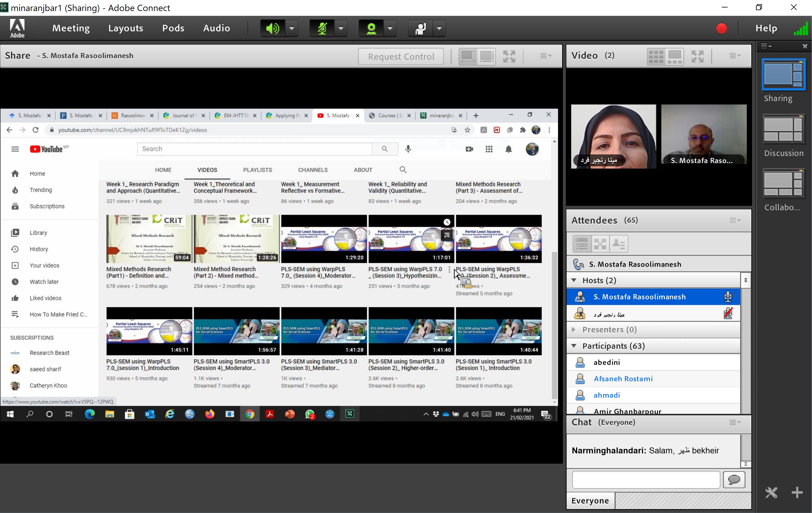Click the YouTube search box
Image resolution: width=812 pixels, height=513 pixels.
(254, 149)
